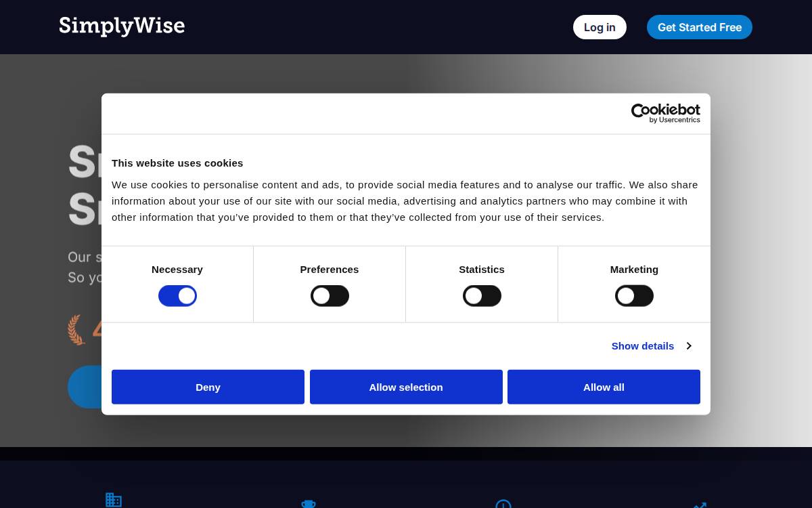The height and width of the screenshot is (508, 812).
Task: Click the laurel wreath award icon
Action: point(76,330)
